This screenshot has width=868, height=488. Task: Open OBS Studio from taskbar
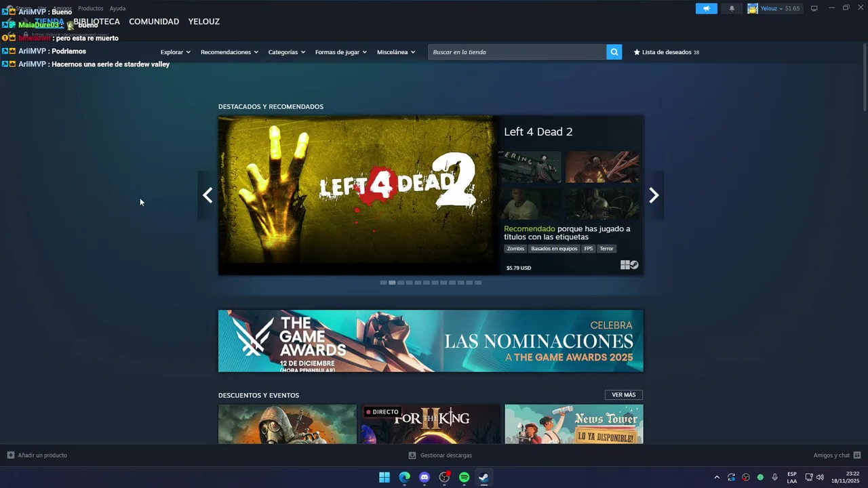tap(444, 477)
